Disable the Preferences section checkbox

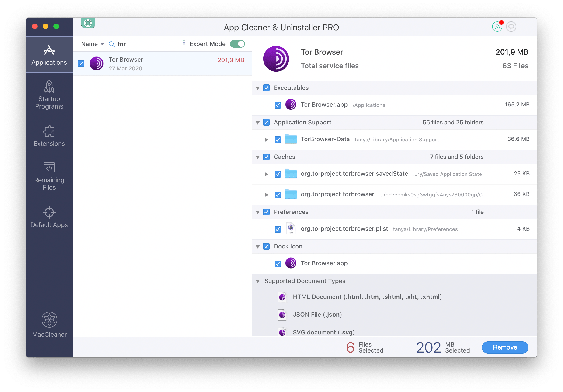point(267,211)
